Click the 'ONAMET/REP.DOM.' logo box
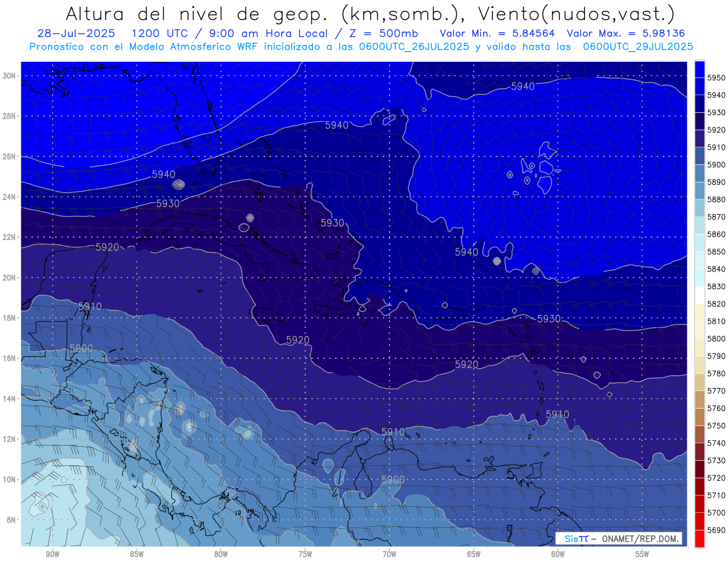This screenshot has width=728, height=562. coord(618,538)
